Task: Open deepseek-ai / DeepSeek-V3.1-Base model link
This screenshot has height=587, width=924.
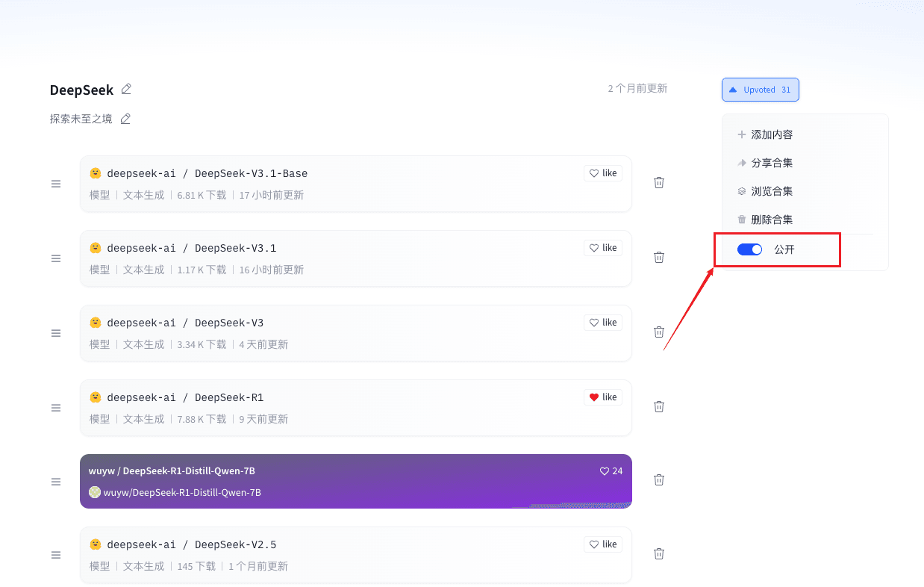Action: (207, 173)
